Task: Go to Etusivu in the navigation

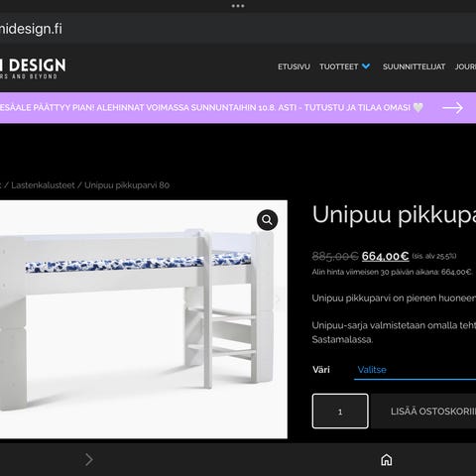Action: point(294,66)
